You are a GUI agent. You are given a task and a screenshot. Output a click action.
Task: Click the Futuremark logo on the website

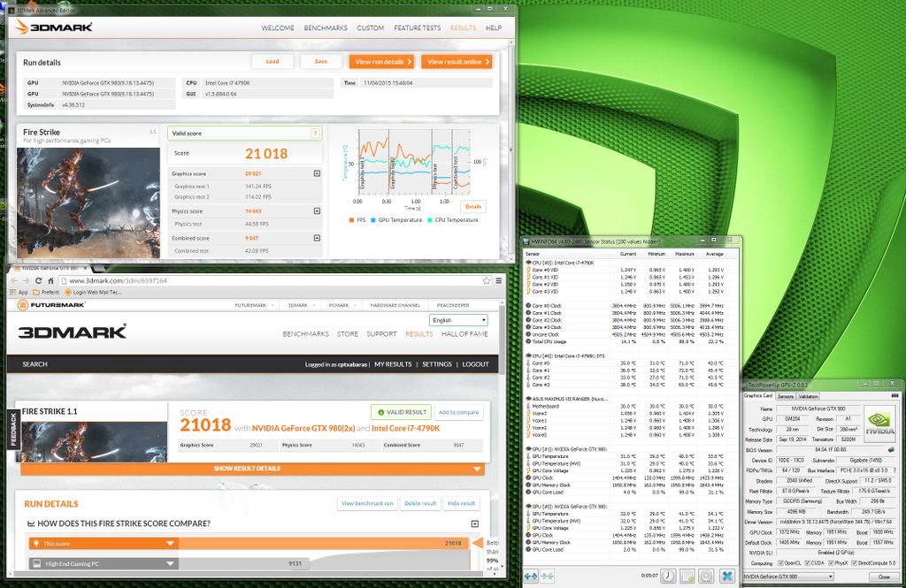pyautogui.click(x=50, y=305)
